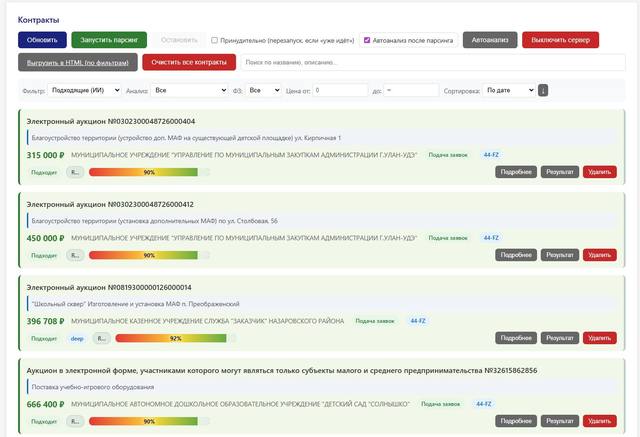Screen dimensions: 640x437
Task: Click the "Подача заявок" badge on the 396 708 ₽ contract
Action: tap(376, 321)
